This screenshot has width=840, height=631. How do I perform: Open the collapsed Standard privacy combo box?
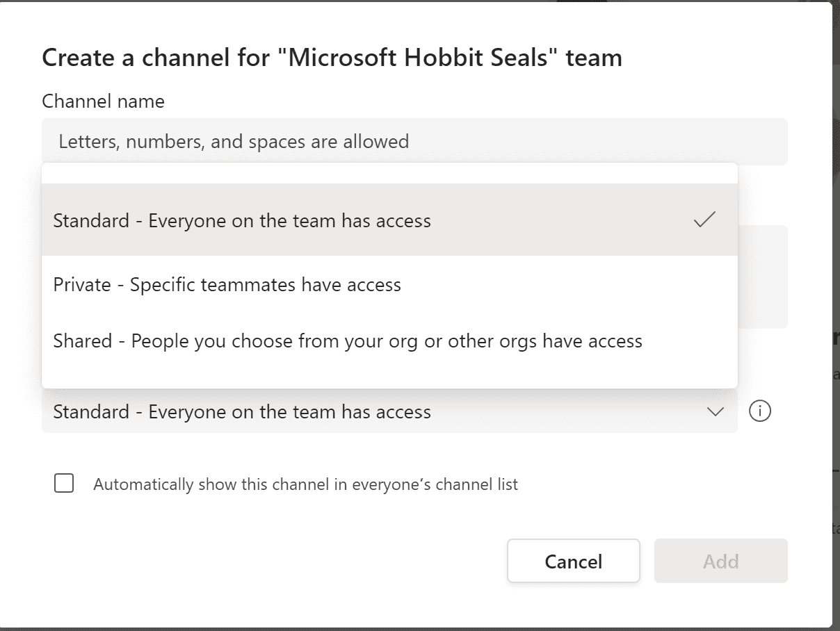click(x=389, y=411)
